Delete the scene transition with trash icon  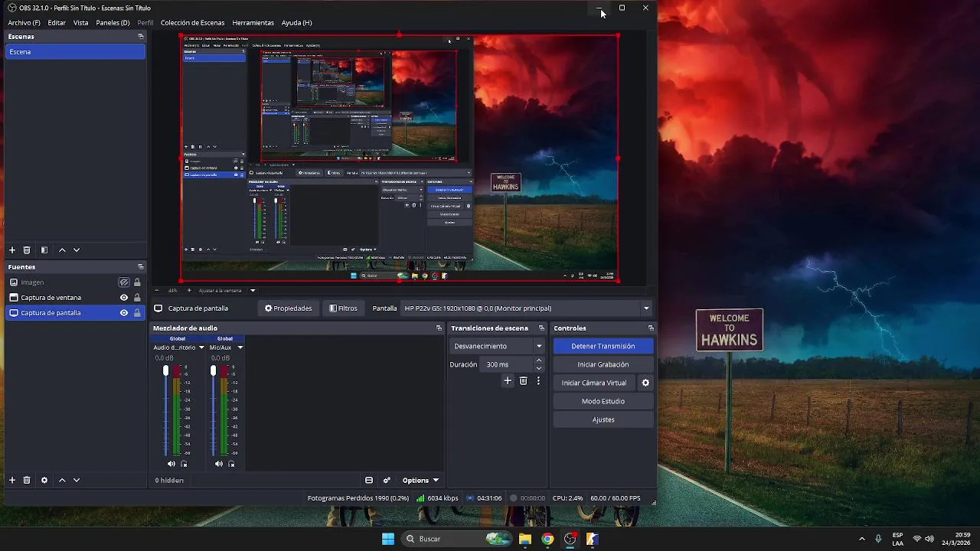click(524, 380)
